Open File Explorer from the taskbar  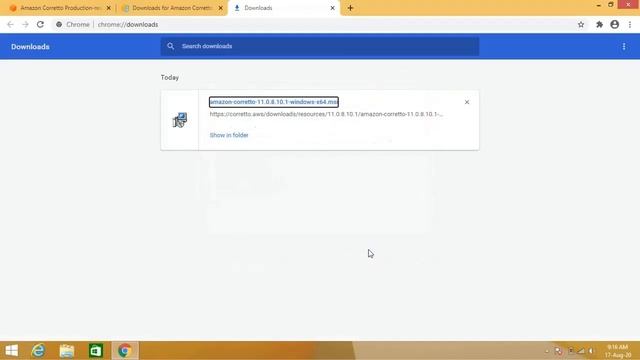[67, 350]
